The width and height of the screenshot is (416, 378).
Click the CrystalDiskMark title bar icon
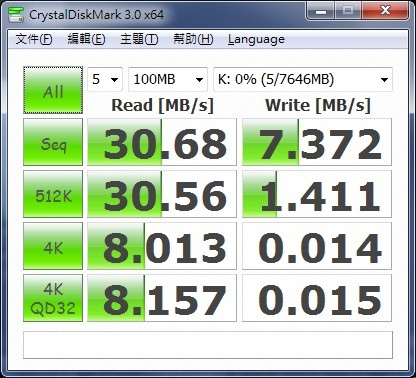pos(16,14)
